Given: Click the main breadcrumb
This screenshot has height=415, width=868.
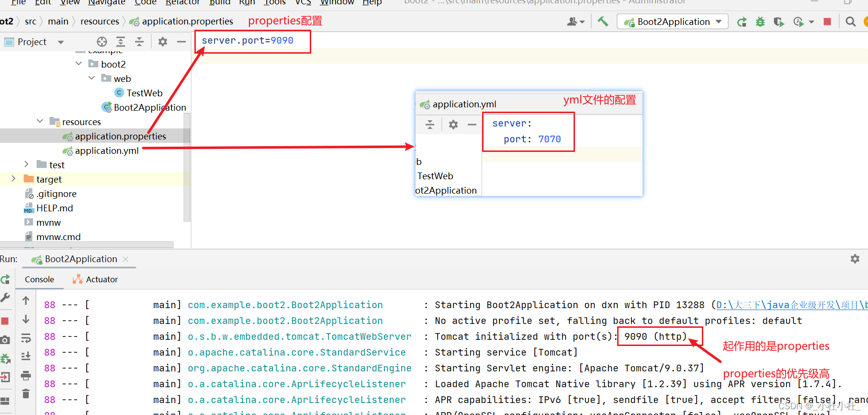Looking at the screenshot, I should pos(58,22).
